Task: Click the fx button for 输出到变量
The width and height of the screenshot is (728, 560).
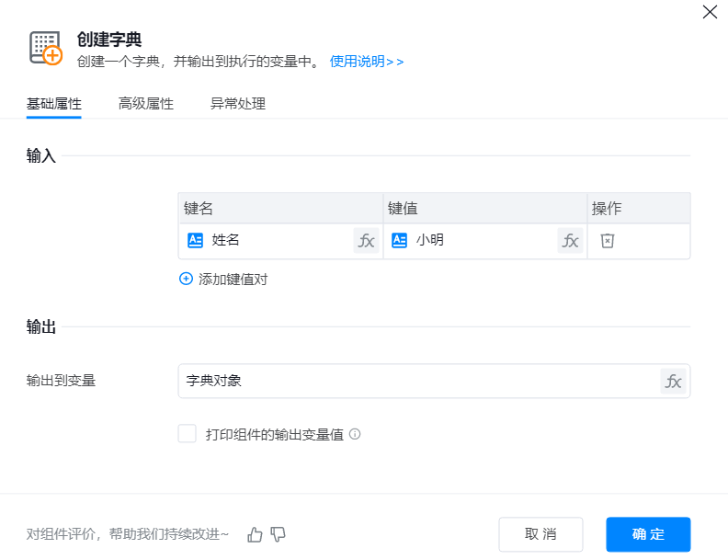Action: pos(673,382)
